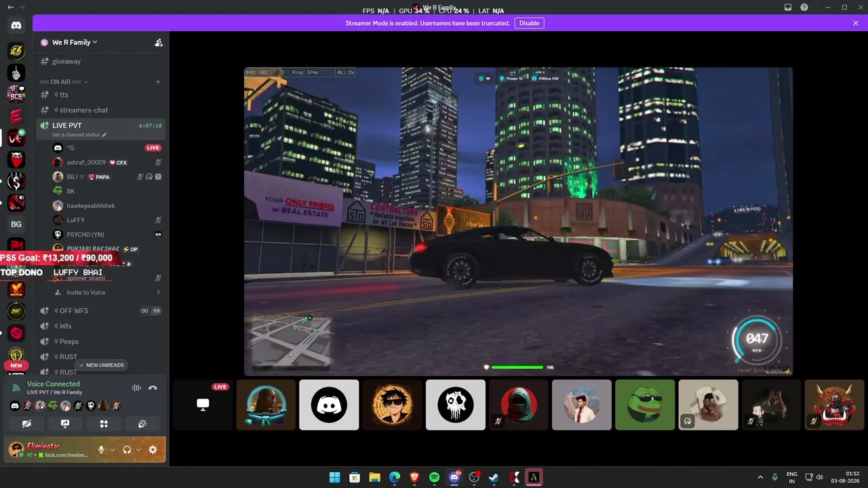Open the We R Family server menu
The image size is (868, 488).
click(x=75, y=42)
